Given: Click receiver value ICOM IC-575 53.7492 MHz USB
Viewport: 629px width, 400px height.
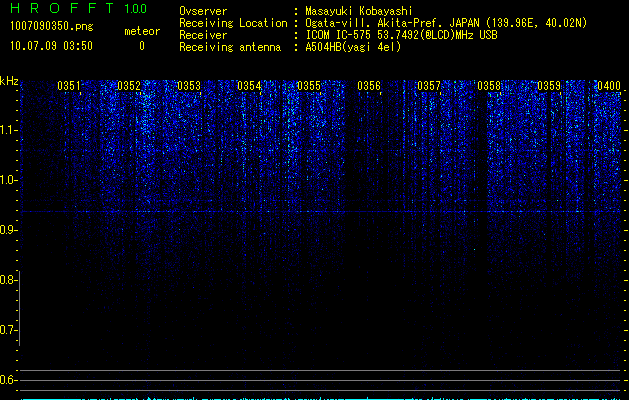Looking at the screenshot, I should [401, 35].
